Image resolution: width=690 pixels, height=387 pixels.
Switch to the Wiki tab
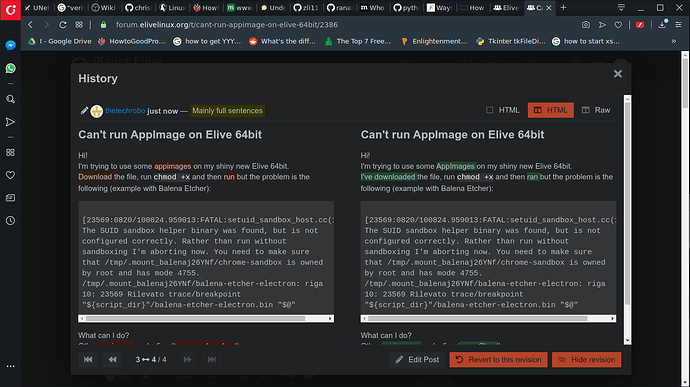coord(103,7)
